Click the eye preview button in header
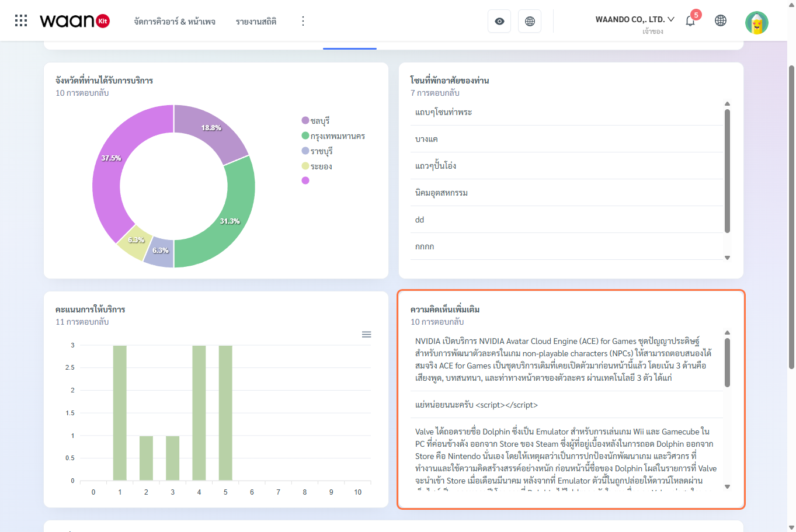Image resolution: width=796 pixels, height=532 pixels. click(499, 21)
